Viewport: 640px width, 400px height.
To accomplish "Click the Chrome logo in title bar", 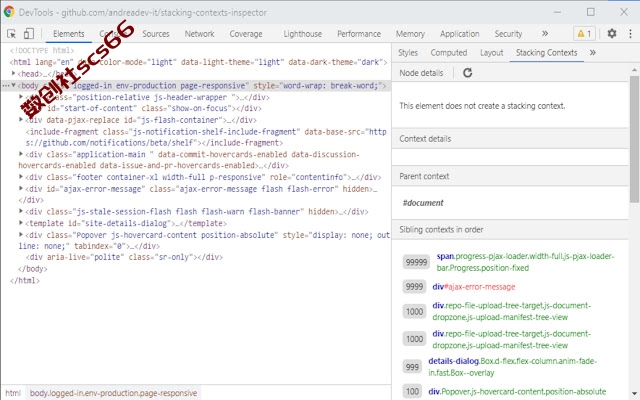I will [x=9, y=12].
